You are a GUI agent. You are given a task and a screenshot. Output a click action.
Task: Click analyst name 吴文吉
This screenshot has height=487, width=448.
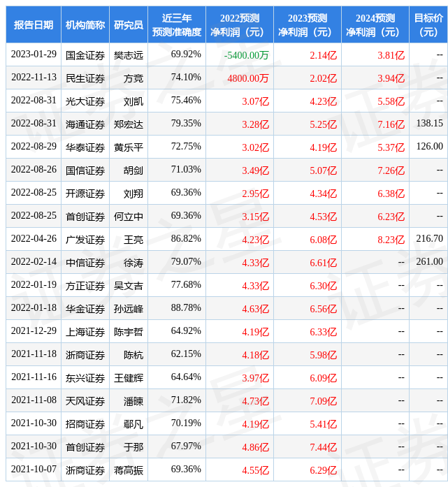point(129,286)
